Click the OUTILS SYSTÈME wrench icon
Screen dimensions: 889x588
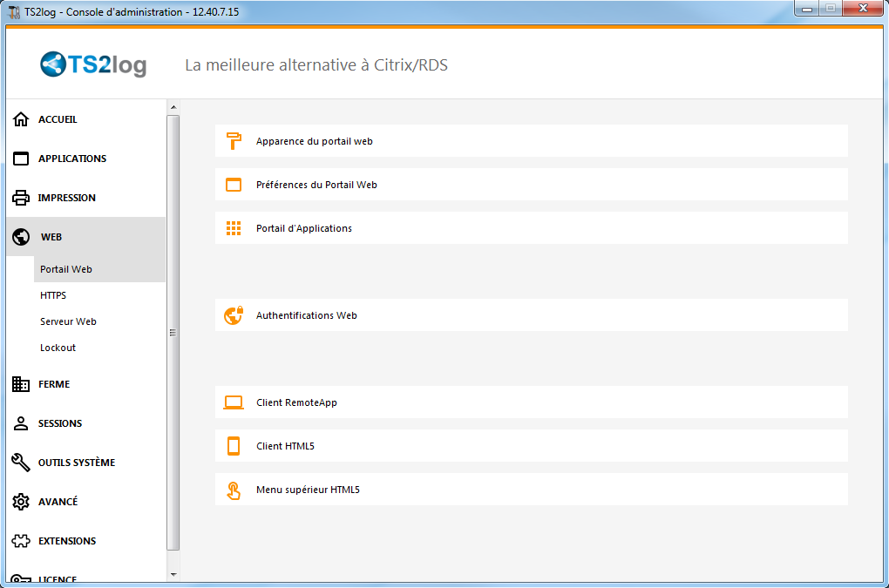[x=21, y=463]
